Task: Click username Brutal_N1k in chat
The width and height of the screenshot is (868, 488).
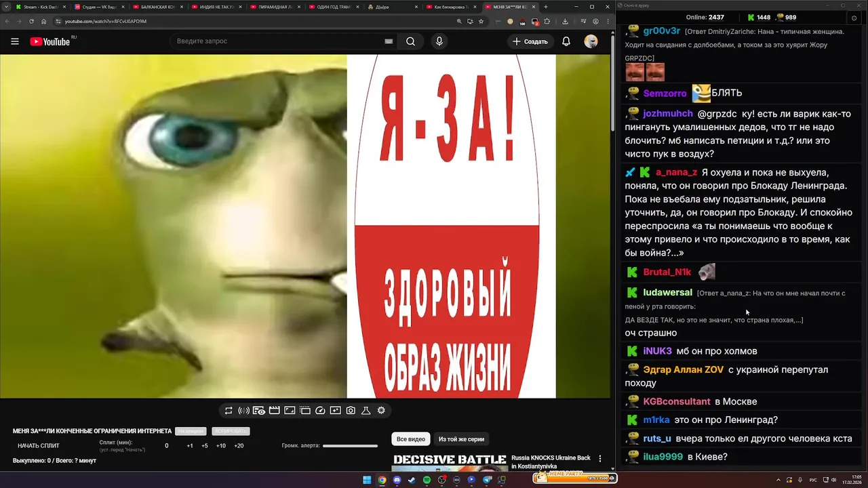Action: click(x=667, y=272)
